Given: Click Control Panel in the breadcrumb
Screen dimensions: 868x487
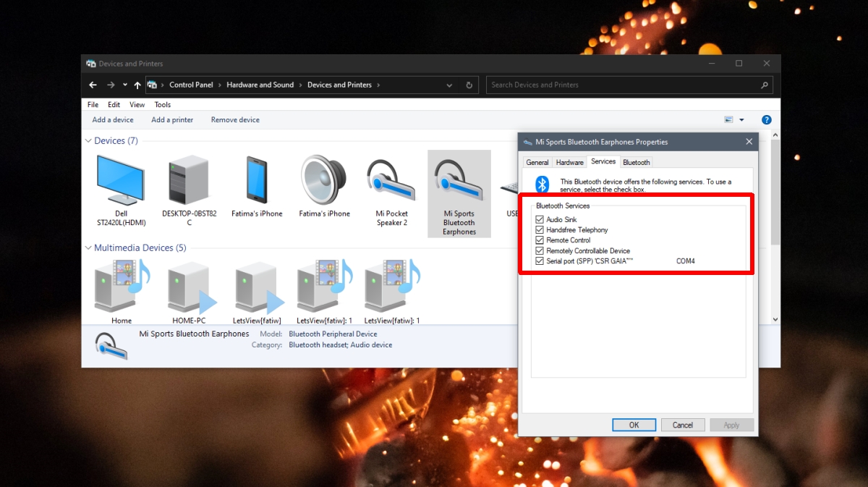Looking at the screenshot, I should (191, 85).
